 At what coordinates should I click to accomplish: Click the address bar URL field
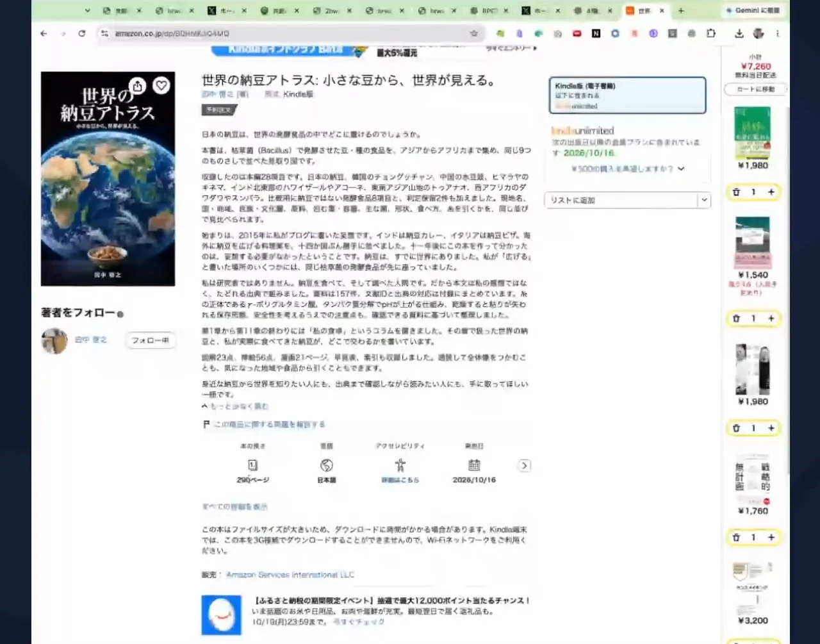coord(288,33)
